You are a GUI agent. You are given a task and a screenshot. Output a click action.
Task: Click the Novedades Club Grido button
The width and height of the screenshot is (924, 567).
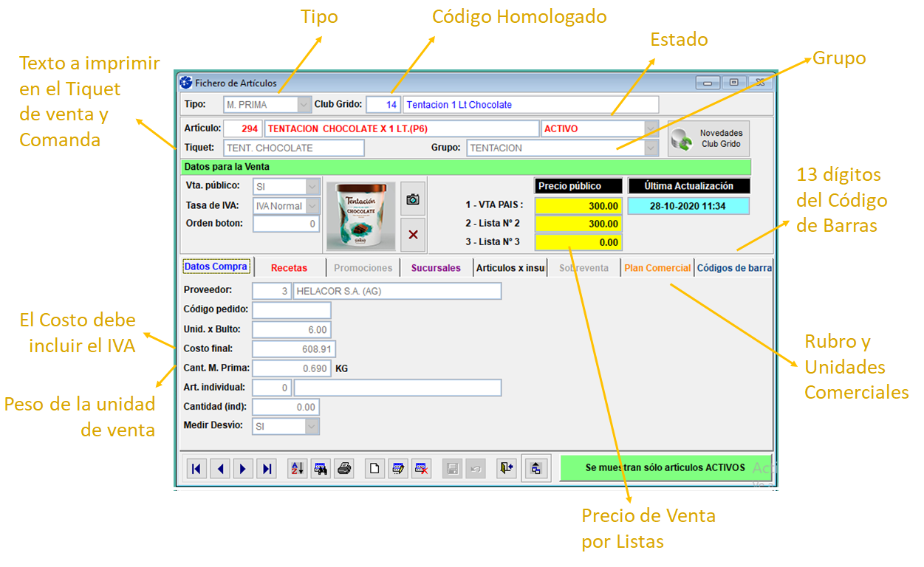tap(708, 139)
